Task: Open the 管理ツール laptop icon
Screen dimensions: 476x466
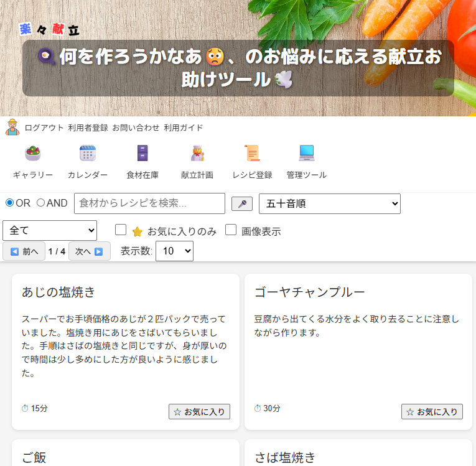Action: click(307, 153)
